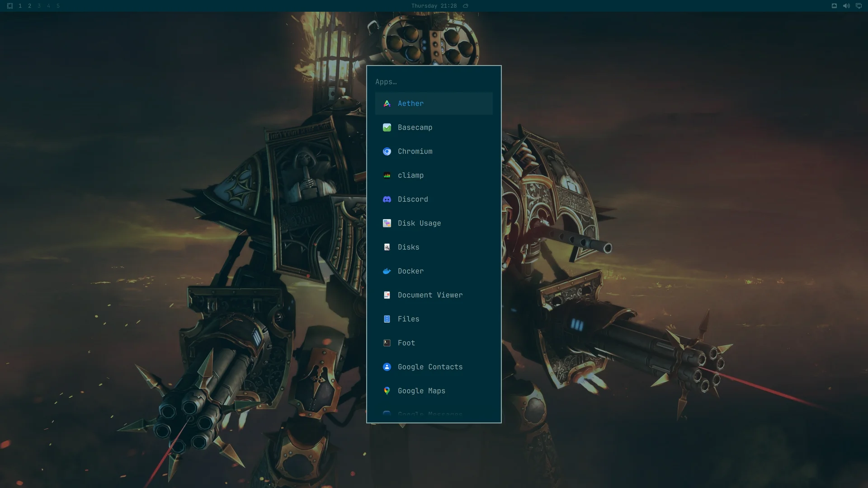Click the Chromium browser icon
The height and width of the screenshot is (488, 868).
pos(387,151)
